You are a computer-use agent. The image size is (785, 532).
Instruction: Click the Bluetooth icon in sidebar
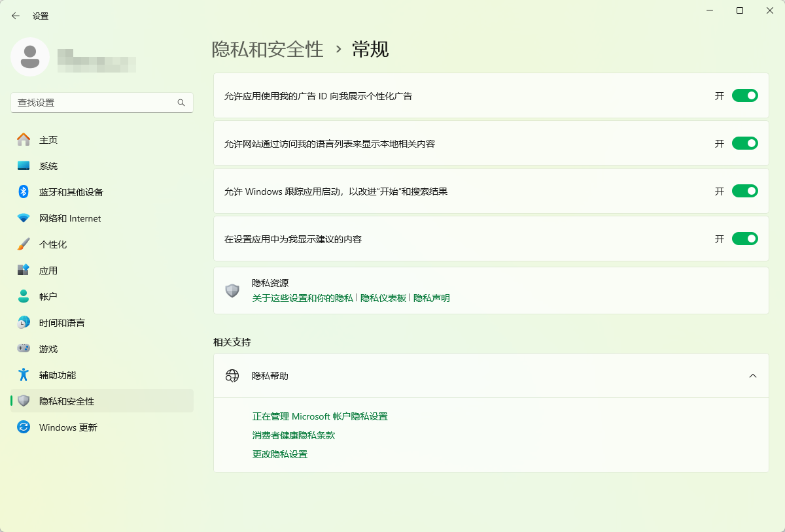[x=24, y=192]
